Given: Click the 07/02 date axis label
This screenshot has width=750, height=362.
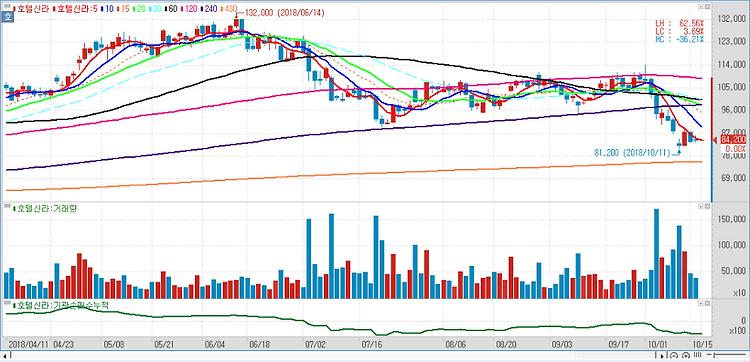Looking at the screenshot, I should coord(315,344).
